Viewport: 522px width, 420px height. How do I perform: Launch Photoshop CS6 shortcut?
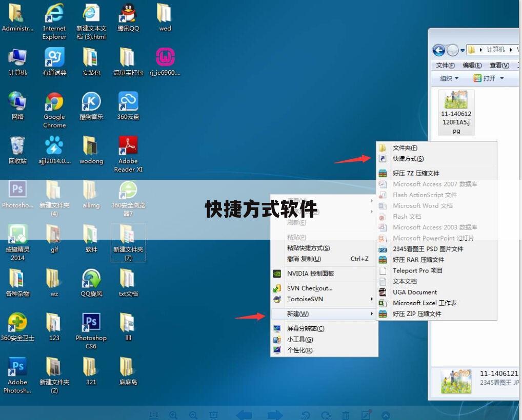91,331
